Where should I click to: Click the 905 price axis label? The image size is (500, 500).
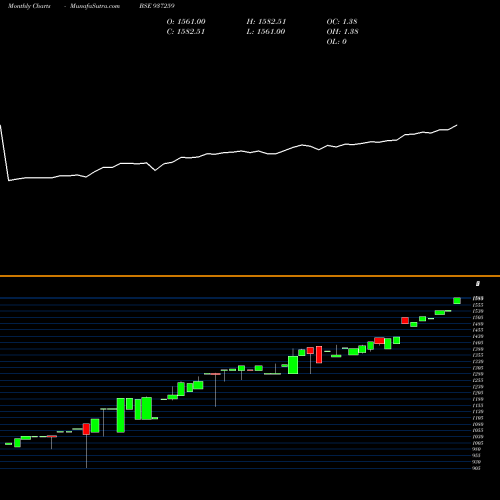tap(477, 468)
